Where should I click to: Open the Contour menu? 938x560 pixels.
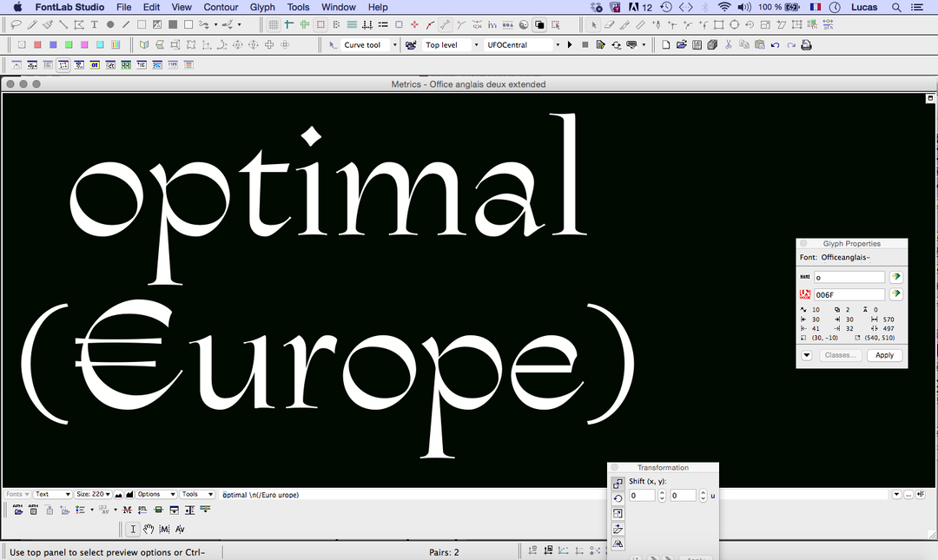click(221, 7)
